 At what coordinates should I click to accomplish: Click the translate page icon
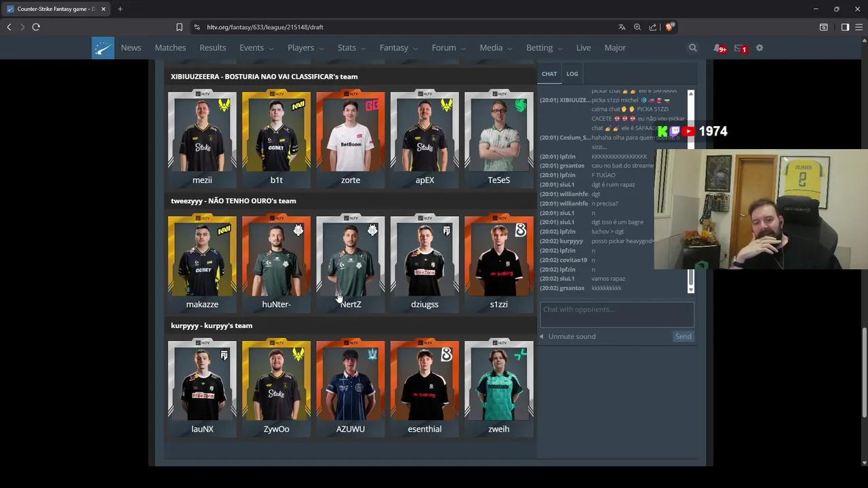coord(622,27)
